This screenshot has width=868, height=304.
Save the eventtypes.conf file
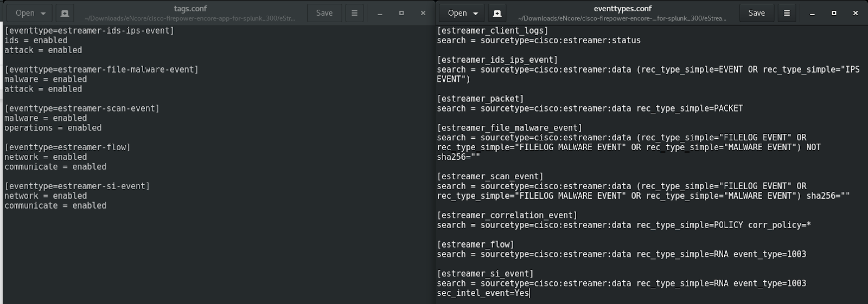757,13
